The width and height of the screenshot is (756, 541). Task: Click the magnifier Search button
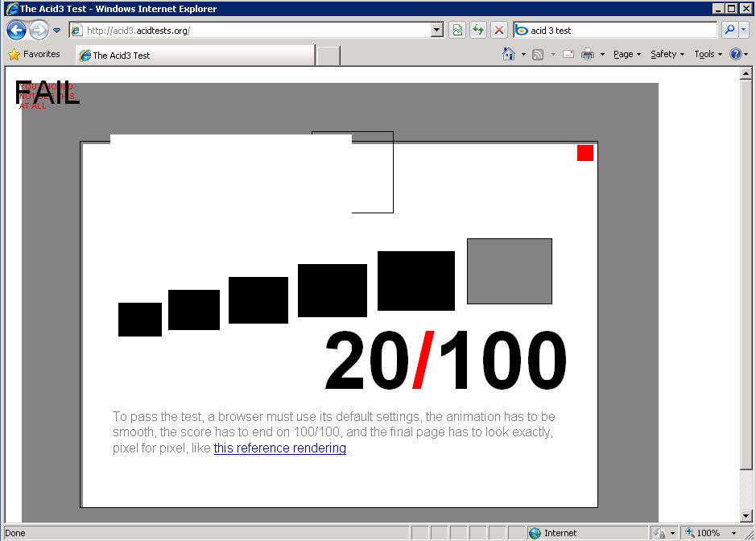[730, 30]
